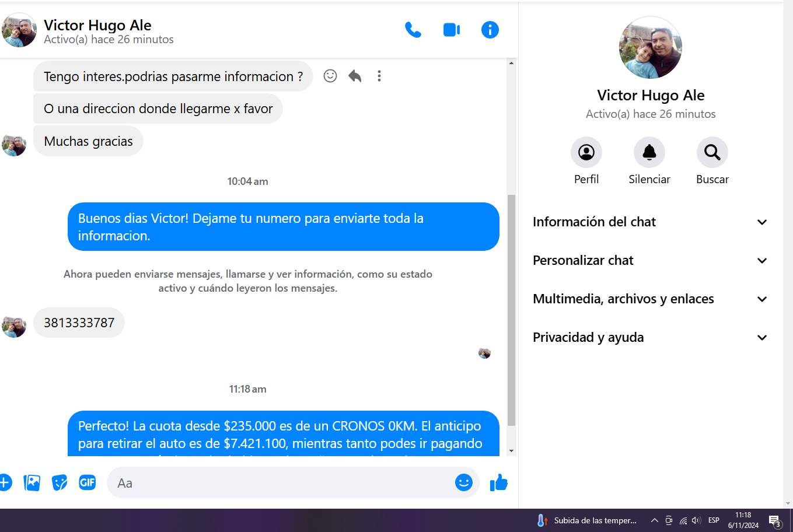The image size is (793, 532).
Task: Click the Aa message input field
Action: 280,483
